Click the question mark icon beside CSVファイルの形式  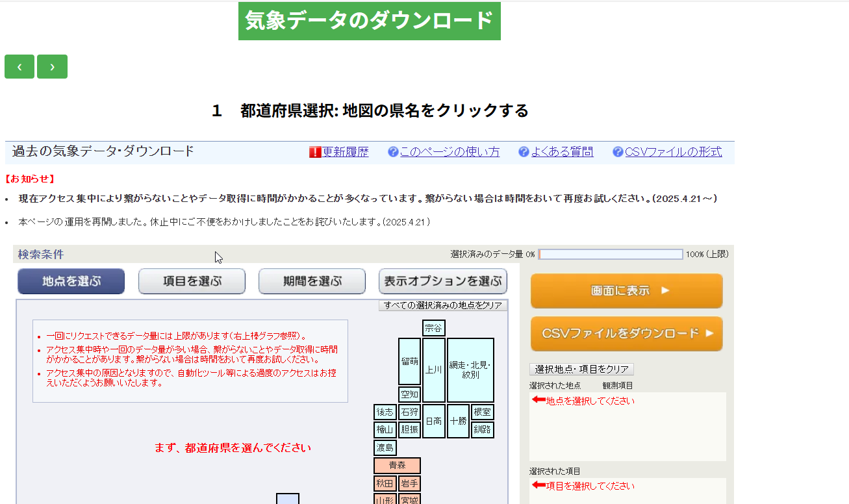[x=616, y=151]
